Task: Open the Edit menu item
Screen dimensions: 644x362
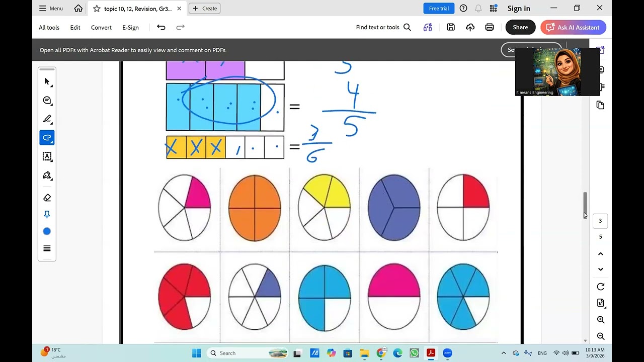Action: tap(75, 28)
